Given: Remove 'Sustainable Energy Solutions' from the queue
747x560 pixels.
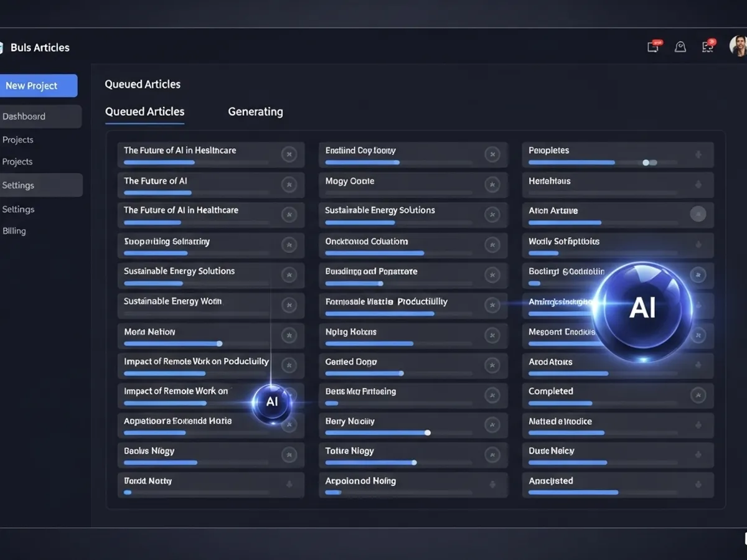Looking at the screenshot, I should [289, 276].
